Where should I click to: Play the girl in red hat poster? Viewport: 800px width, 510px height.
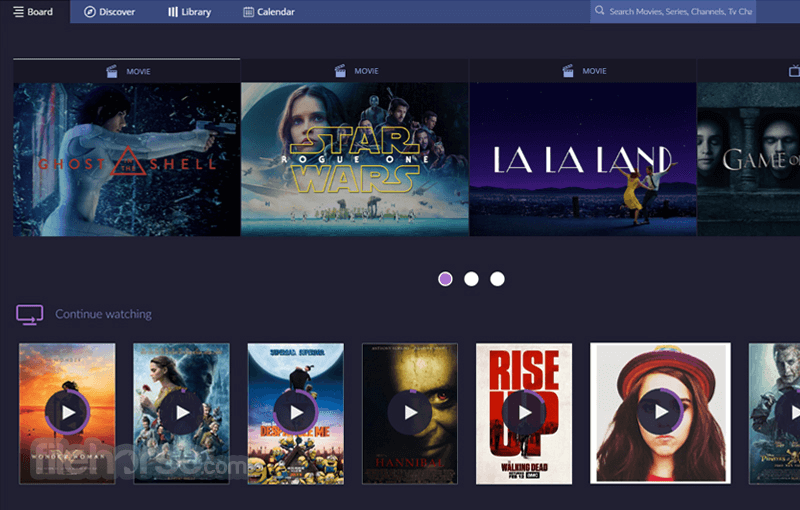point(660,411)
